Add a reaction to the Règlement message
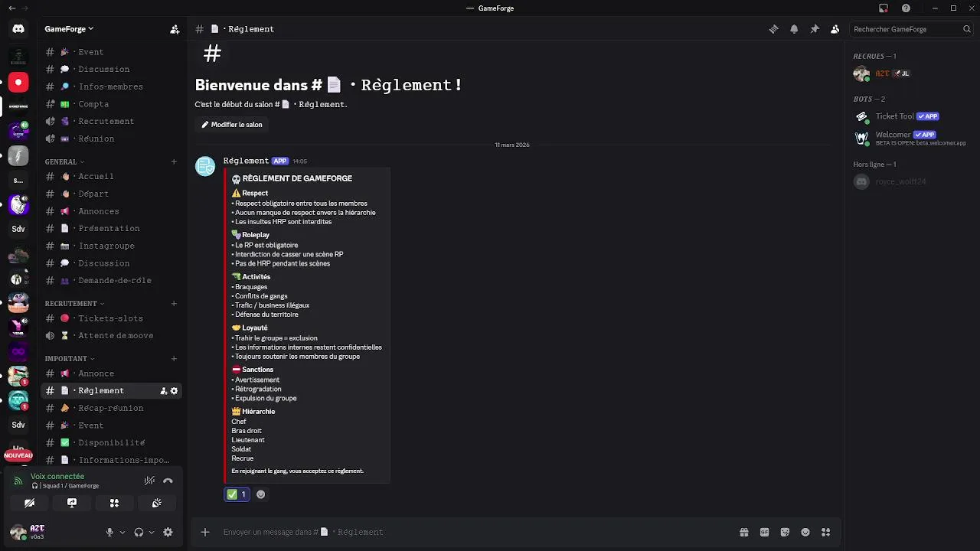This screenshot has width=980, height=551. pos(260,494)
